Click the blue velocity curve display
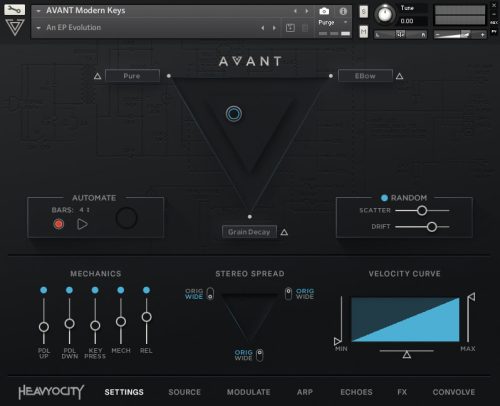Image resolution: width=500 pixels, height=406 pixels. 405,320
